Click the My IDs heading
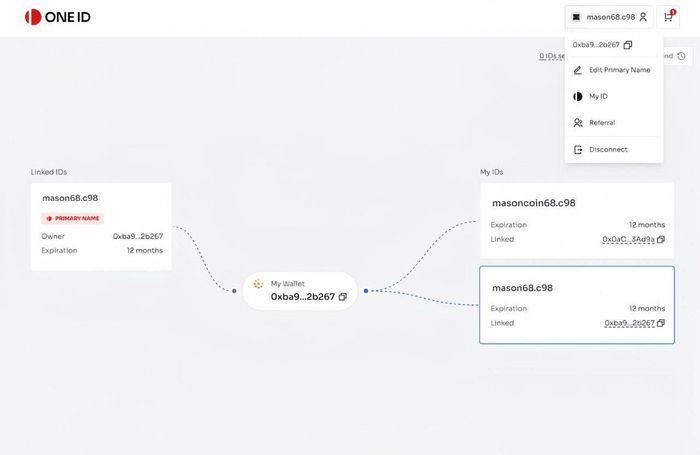This screenshot has width=700, height=455. tap(492, 172)
